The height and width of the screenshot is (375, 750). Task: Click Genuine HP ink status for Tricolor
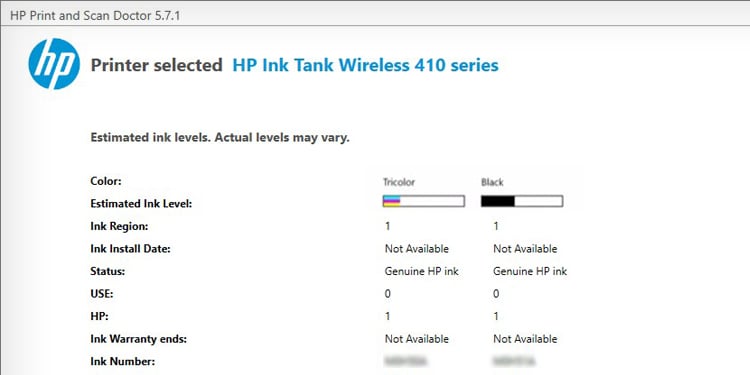tap(421, 271)
